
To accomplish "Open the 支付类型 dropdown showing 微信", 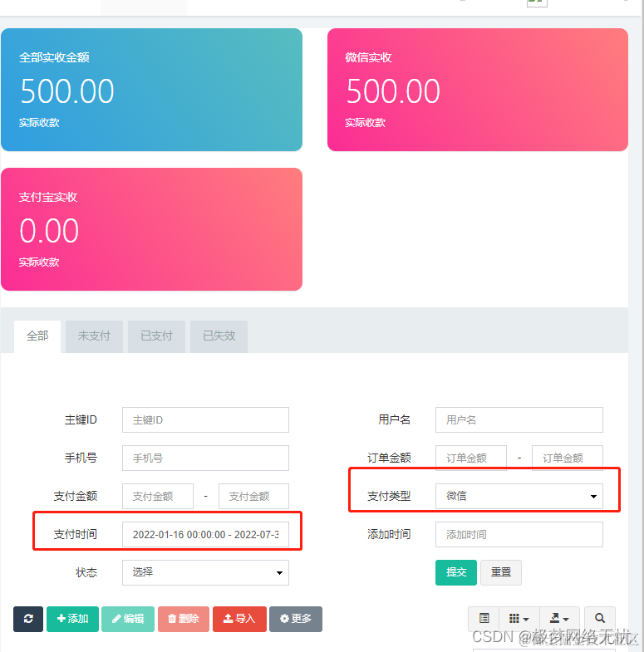I will 519,496.
